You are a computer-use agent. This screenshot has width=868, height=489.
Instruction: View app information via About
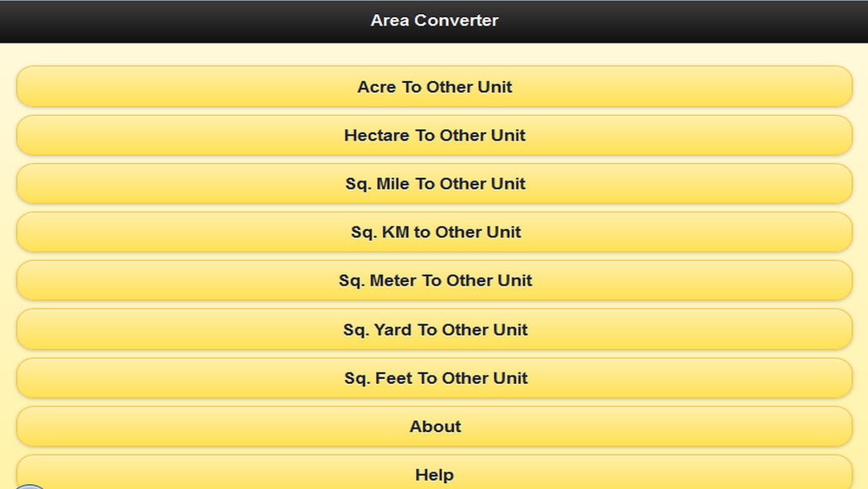[x=434, y=427]
